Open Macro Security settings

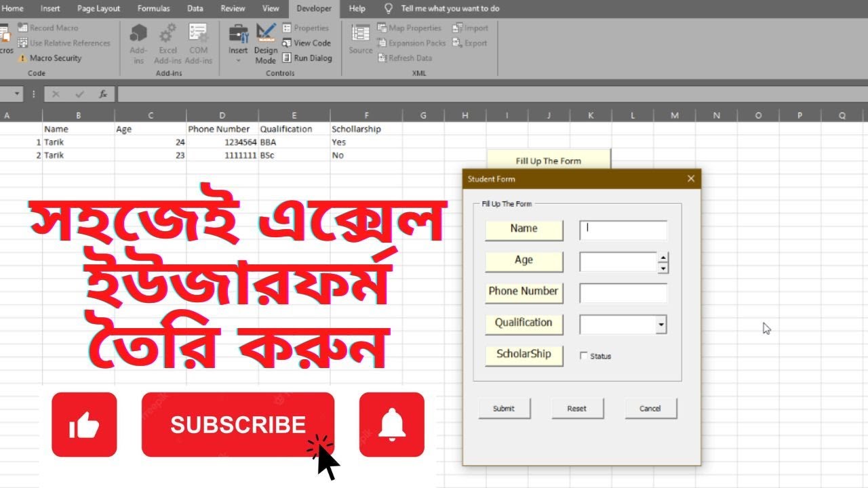pyautogui.click(x=50, y=58)
